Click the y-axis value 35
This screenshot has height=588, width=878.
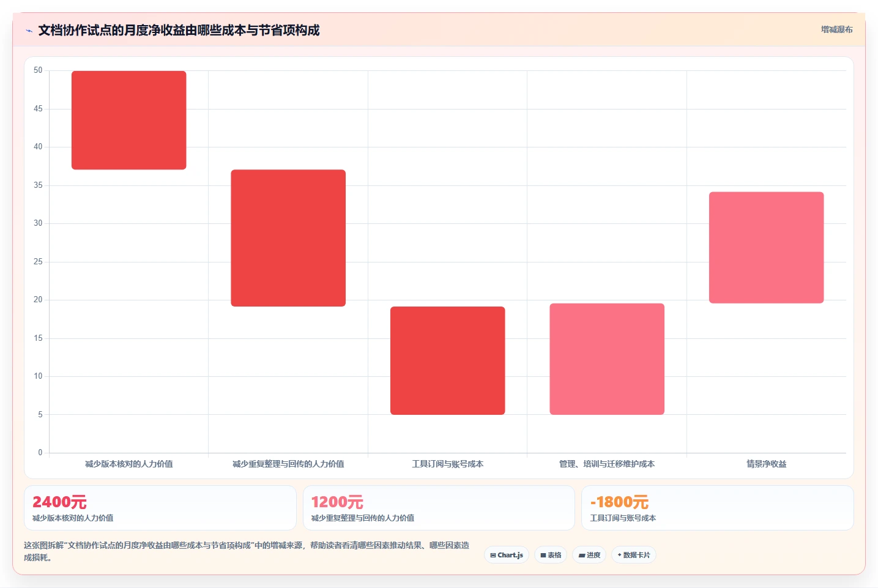coord(38,185)
